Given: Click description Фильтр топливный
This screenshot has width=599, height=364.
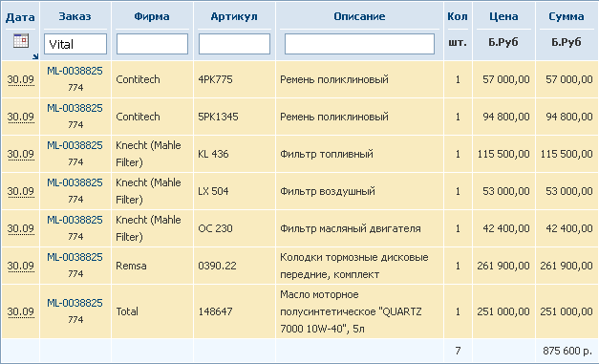Looking at the screenshot, I should coord(327,154).
